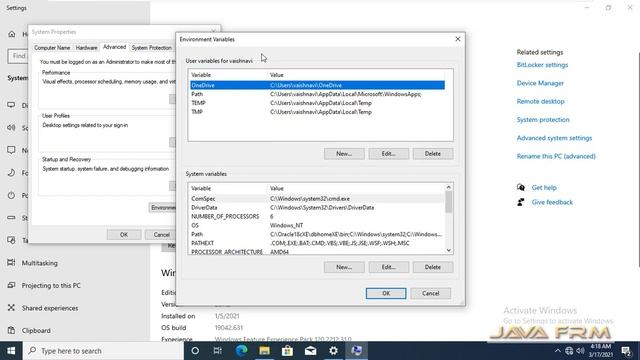Image resolution: width=640 pixels, height=360 pixels.
Task: Open BitLocker settings link
Action: point(542,65)
